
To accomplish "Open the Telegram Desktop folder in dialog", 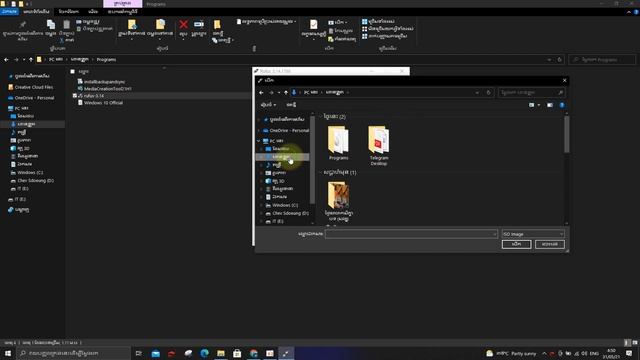I will (x=379, y=145).
